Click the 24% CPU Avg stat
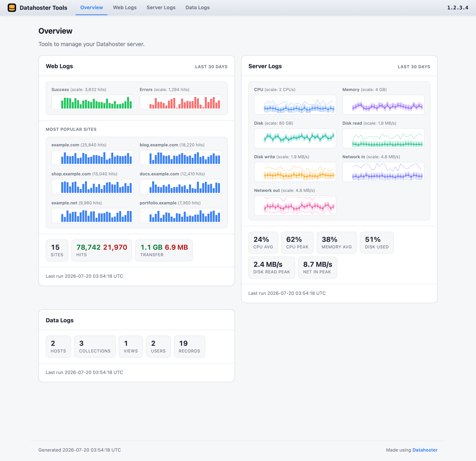This screenshot has height=461, width=476. (x=263, y=243)
